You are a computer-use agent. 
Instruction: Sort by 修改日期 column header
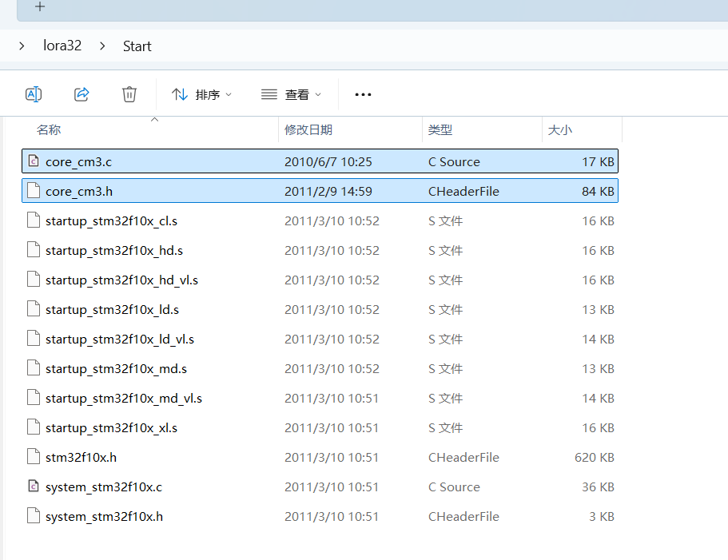(x=308, y=130)
